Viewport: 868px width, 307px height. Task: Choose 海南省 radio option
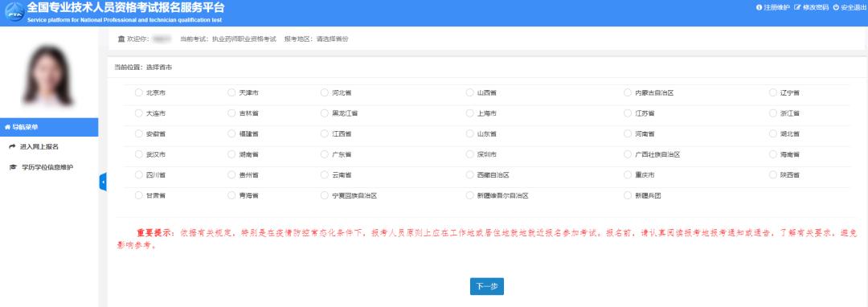(x=773, y=153)
